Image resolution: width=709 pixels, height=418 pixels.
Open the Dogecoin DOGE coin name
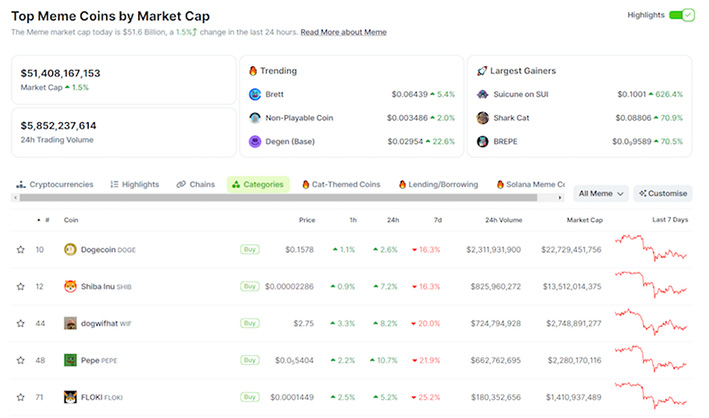pos(108,250)
